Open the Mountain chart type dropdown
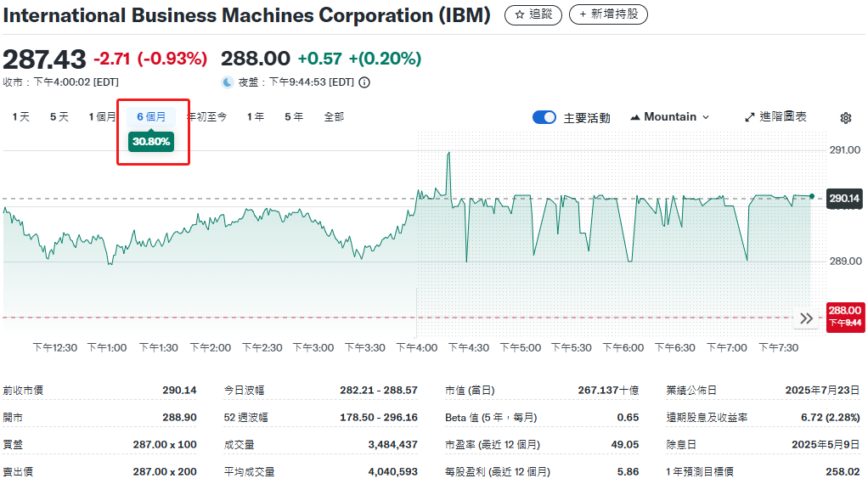The height and width of the screenshot is (484, 868). pyautogui.click(x=670, y=116)
